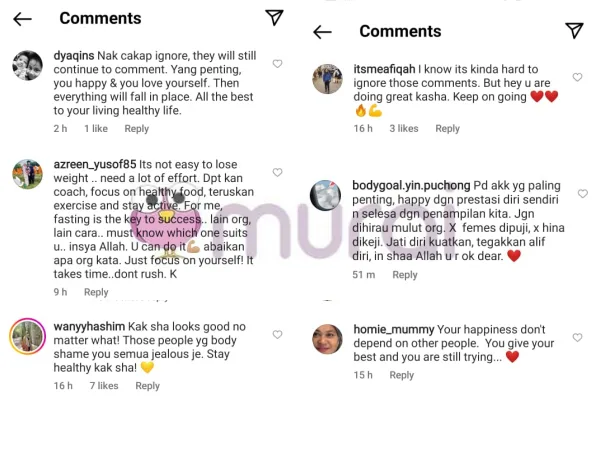
Task: Open wanyyhashim's profile picture
Action: (x=27, y=335)
